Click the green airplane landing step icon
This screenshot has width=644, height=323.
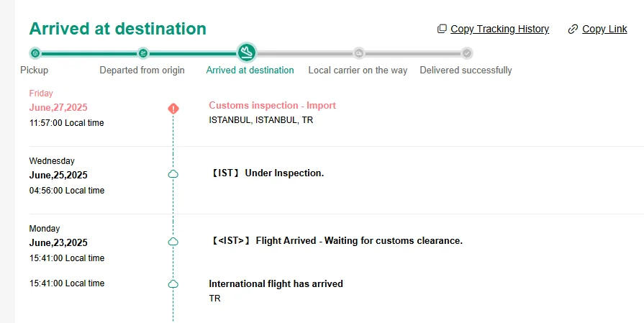(247, 53)
